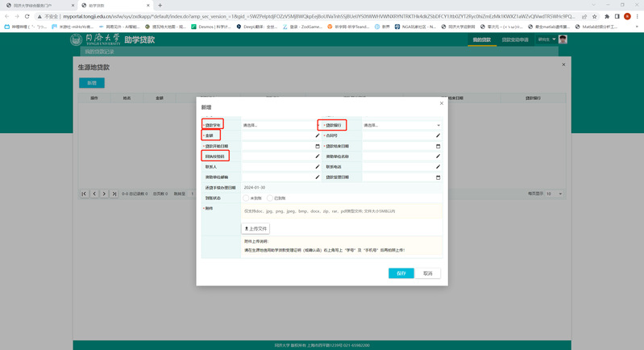The width and height of the screenshot is (644, 350).
Task: Click the edit icon for 资助单位名称
Action: [x=438, y=156]
